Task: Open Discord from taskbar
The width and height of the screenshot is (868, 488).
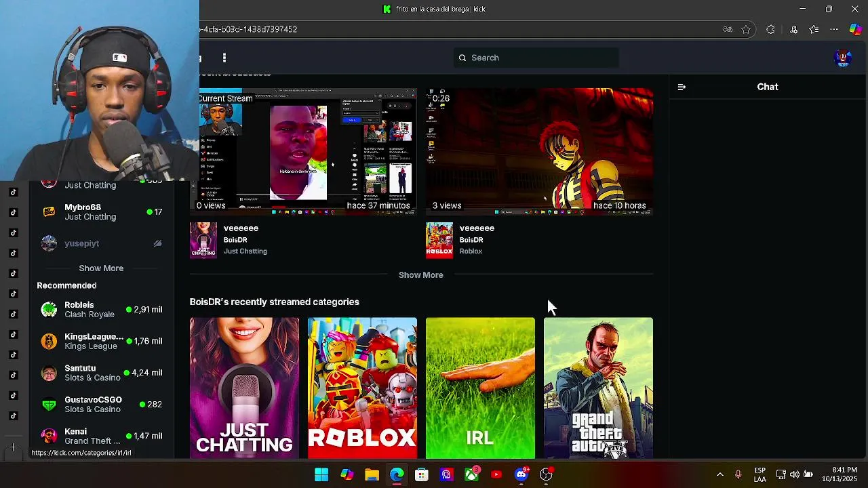Action: click(x=521, y=474)
